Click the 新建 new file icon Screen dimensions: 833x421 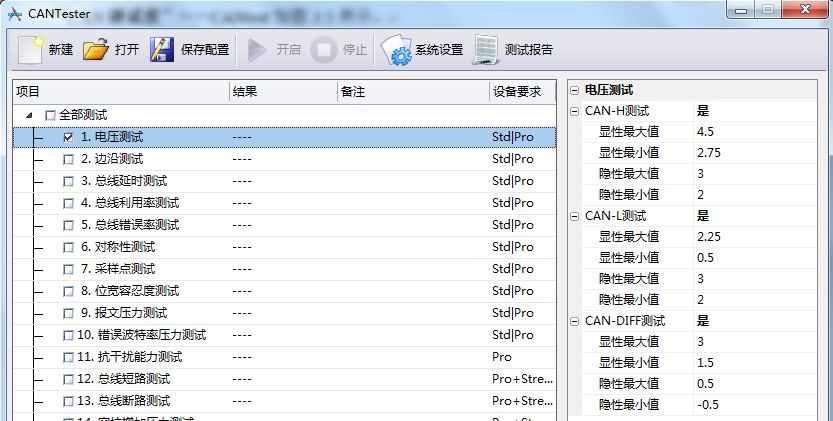pos(30,50)
